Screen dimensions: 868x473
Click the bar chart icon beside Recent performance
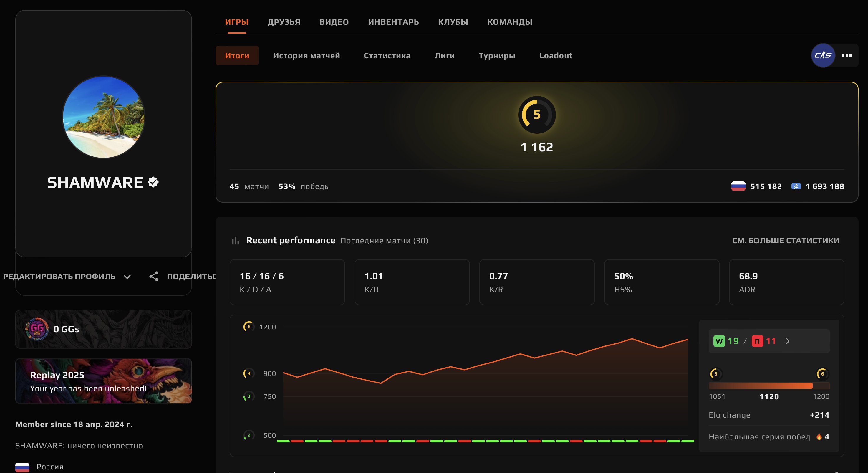click(235, 240)
